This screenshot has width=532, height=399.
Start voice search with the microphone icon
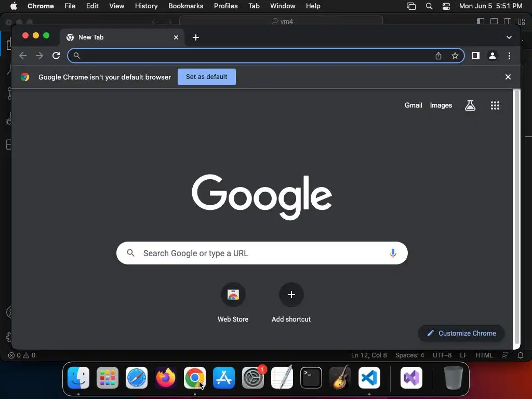tap(393, 253)
